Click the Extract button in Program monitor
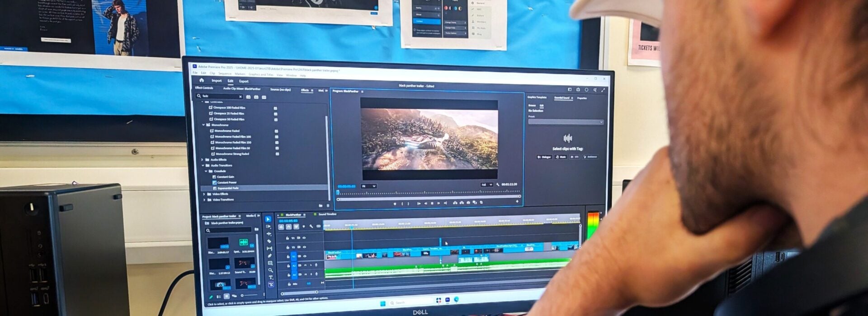The height and width of the screenshot is (316, 868). point(462,203)
